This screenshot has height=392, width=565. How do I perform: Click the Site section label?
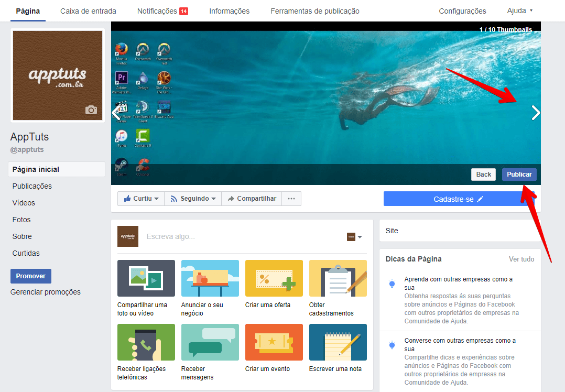(392, 231)
